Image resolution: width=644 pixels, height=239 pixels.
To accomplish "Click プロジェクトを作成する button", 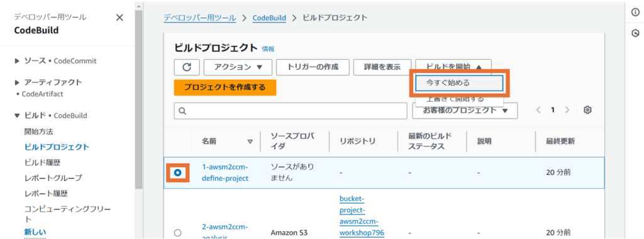I will point(225,87).
